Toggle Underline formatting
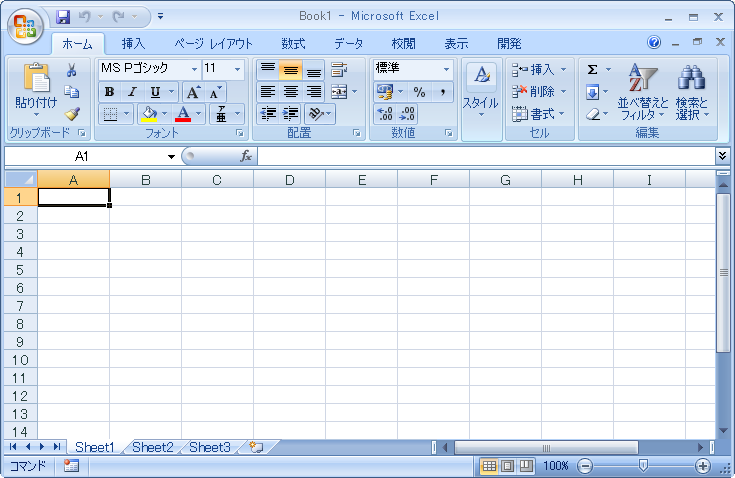This screenshot has width=735, height=478. (x=155, y=92)
